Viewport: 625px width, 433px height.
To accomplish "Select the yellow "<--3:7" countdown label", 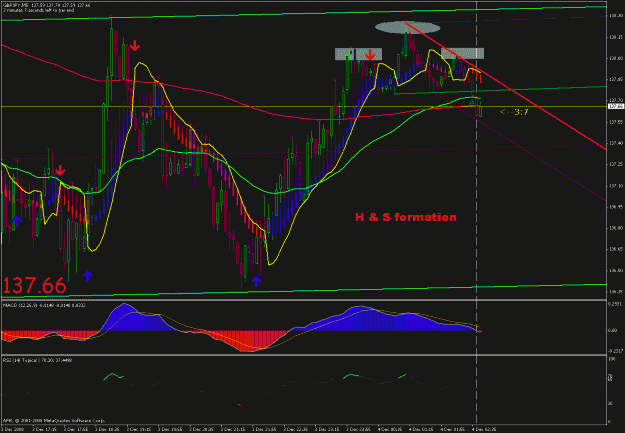I will 514,112.
